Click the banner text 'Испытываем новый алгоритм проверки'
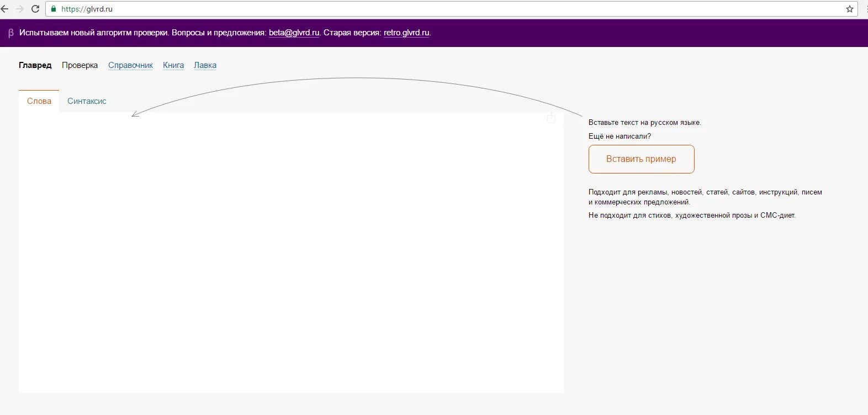 pos(93,33)
